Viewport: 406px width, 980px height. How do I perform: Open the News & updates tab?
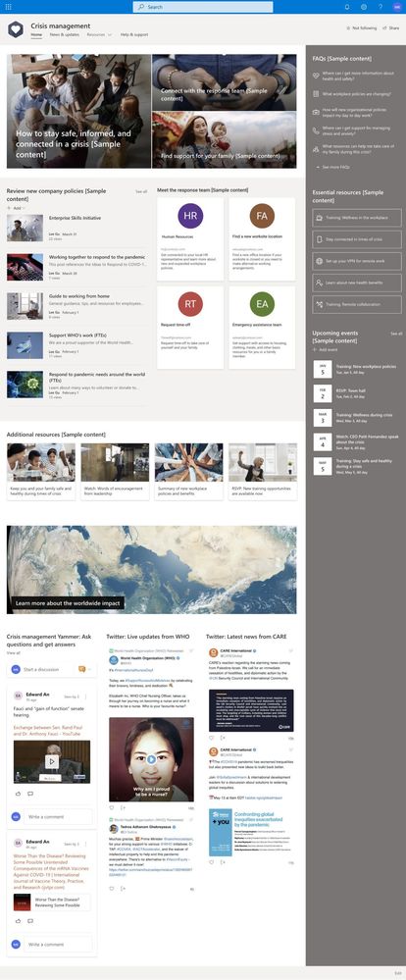(65, 35)
